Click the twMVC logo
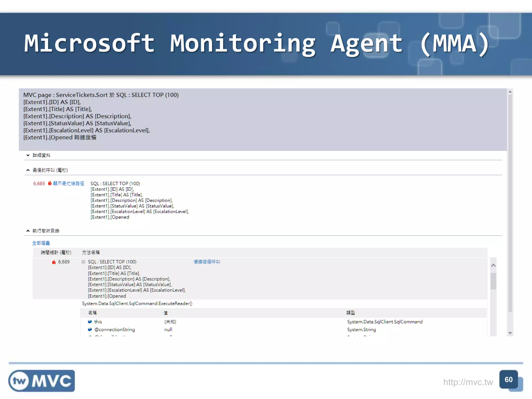The image size is (532, 399). (42, 381)
